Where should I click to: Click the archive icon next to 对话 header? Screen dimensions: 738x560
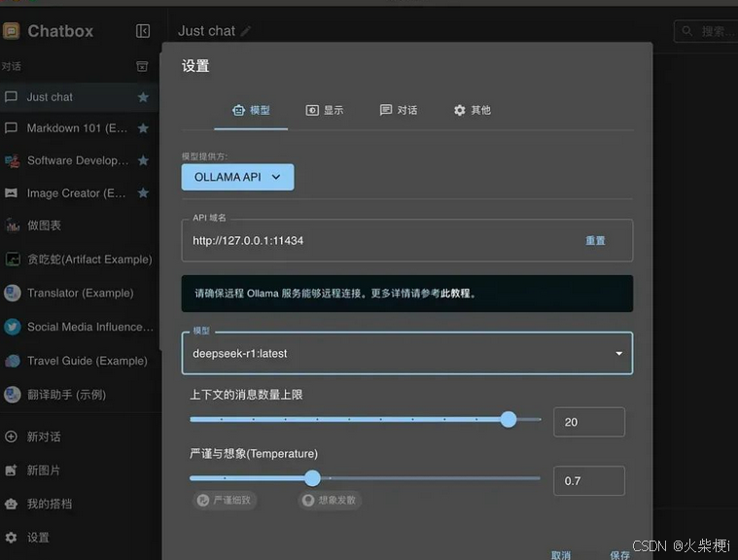pos(142,66)
